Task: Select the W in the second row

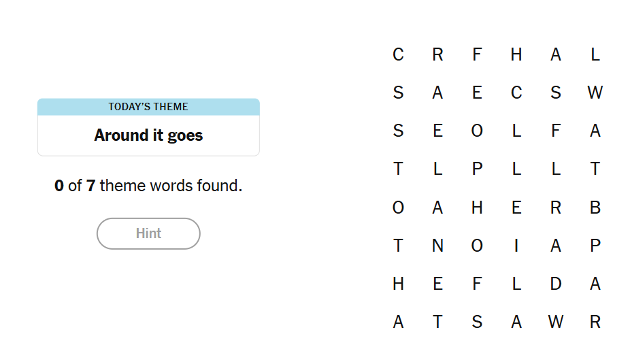Action: coord(595,93)
